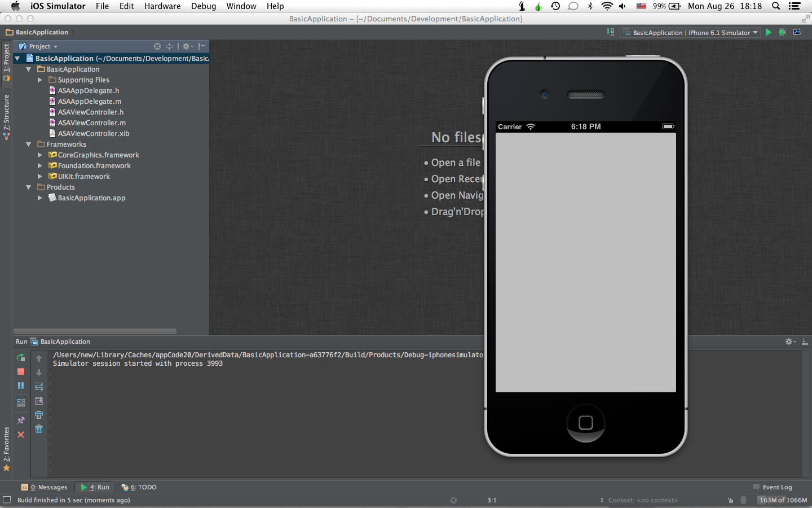Open the Window menu
This screenshot has height=508, width=812.
[x=241, y=6]
